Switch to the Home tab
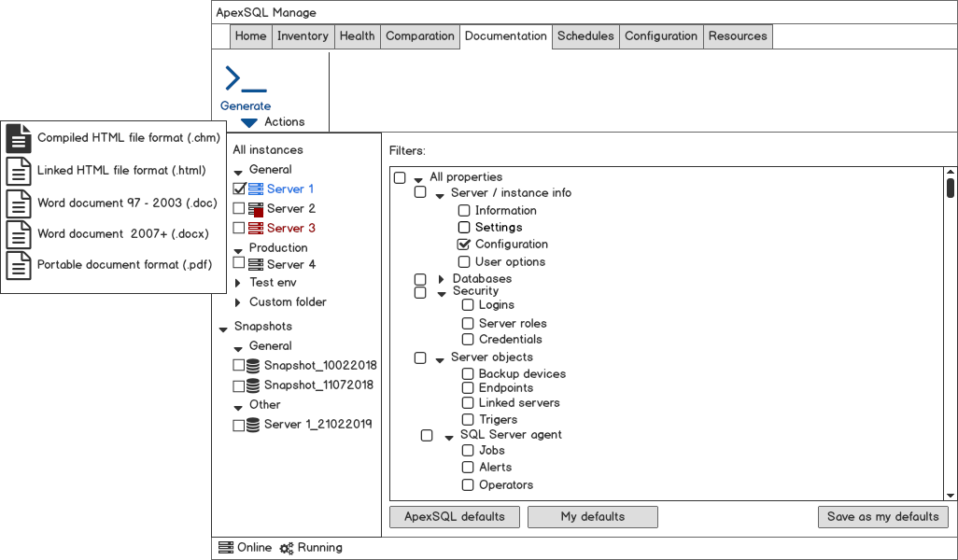The image size is (958, 560). pos(250,36)
